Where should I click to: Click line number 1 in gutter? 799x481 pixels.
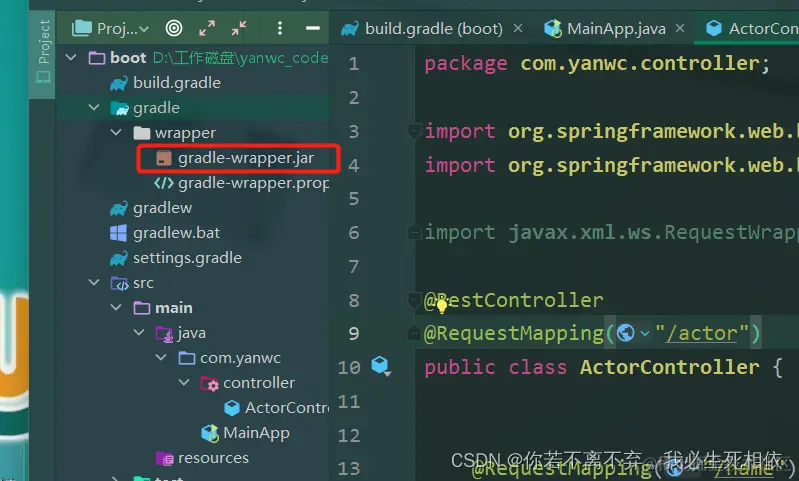coord(354,64)
